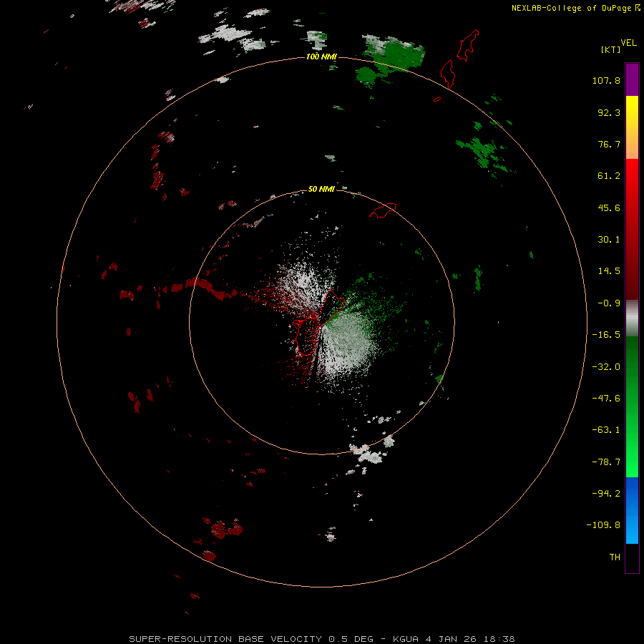Click the 76.7 legend value

[609, 144]
